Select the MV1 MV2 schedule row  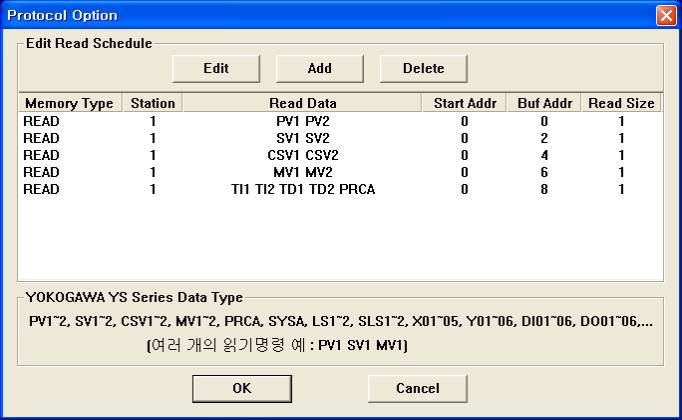click(x=302, y=172)
